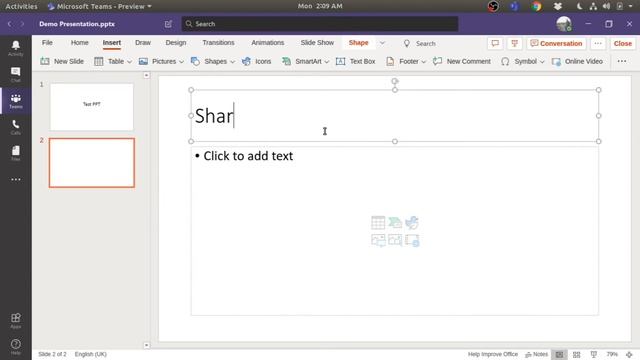The image size is (640, 360).
Task: Click the ribbon Search tell-me field
Action: (424, 43)
